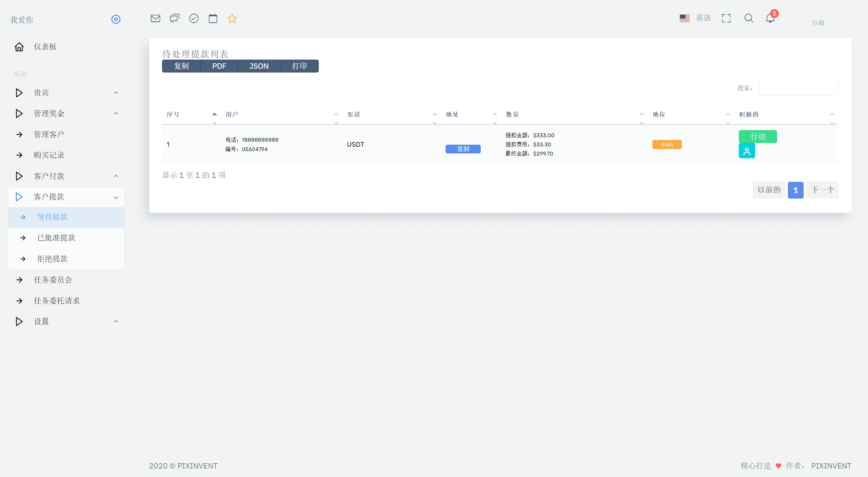The height and width of the screenshot is (477, 868).
Task: Toggle sidebar collapse circle icon
Action: (116, 19)
